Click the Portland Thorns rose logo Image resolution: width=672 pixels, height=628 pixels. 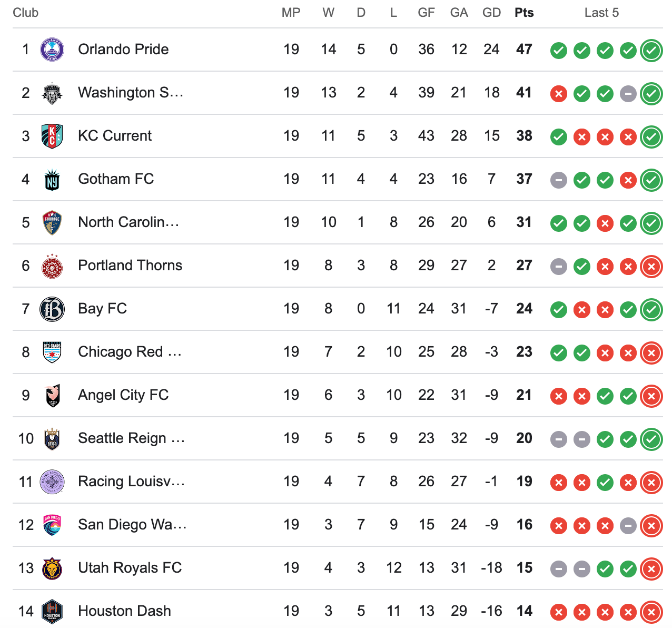coord(52,266)
